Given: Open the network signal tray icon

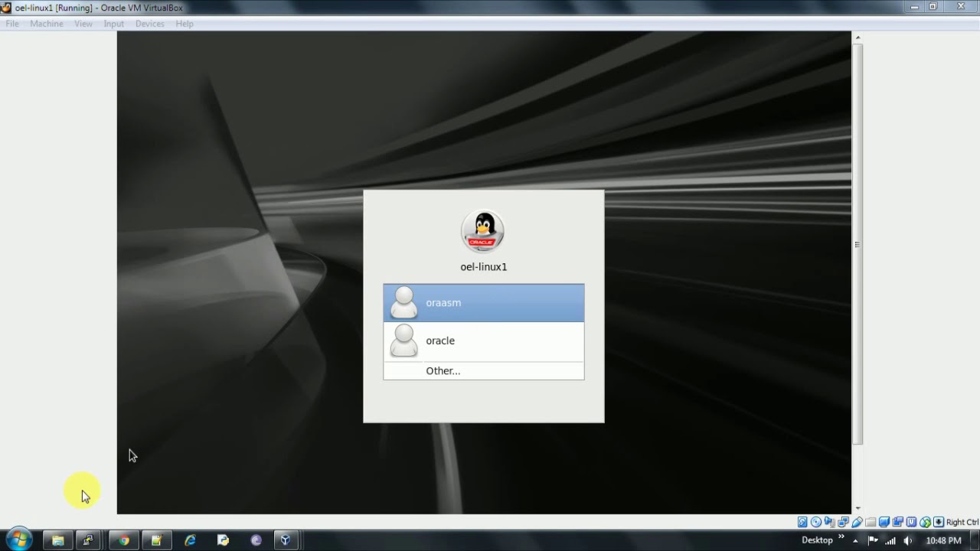Looking at the screenshot, I should tap(890, 540).
